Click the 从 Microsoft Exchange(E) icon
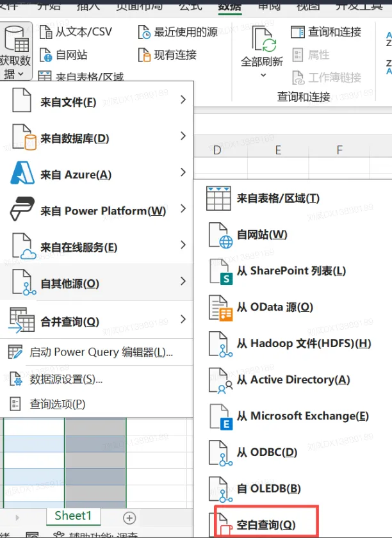Image resolution: width=392 pixels, height=538 pixels. click(220, 417)
